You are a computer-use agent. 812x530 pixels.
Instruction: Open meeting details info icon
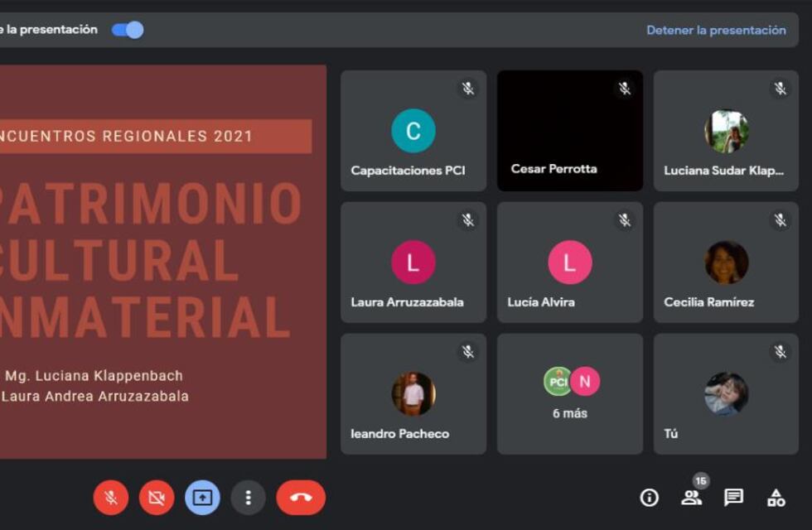point(648,498)
